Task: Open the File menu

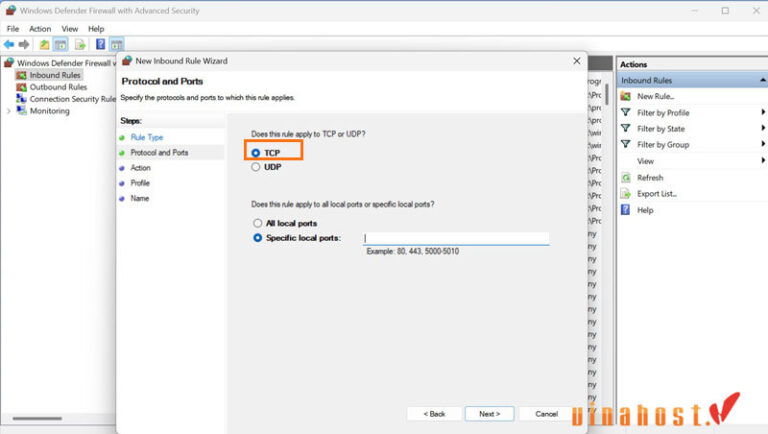Action: pyautogui.click(x=13, y=29)
